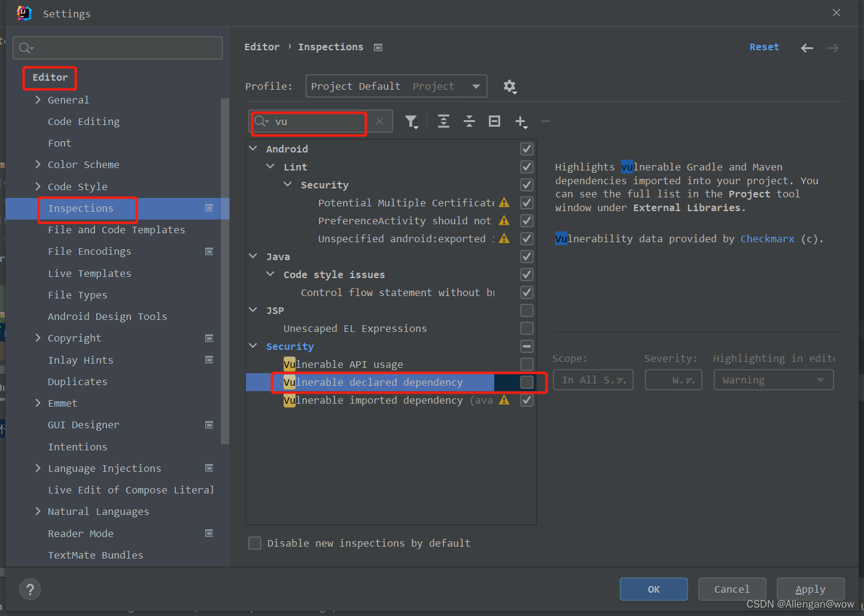Expand the Color Scheme settings node
The image size is (864, 616).
click(x=38, y=164)
